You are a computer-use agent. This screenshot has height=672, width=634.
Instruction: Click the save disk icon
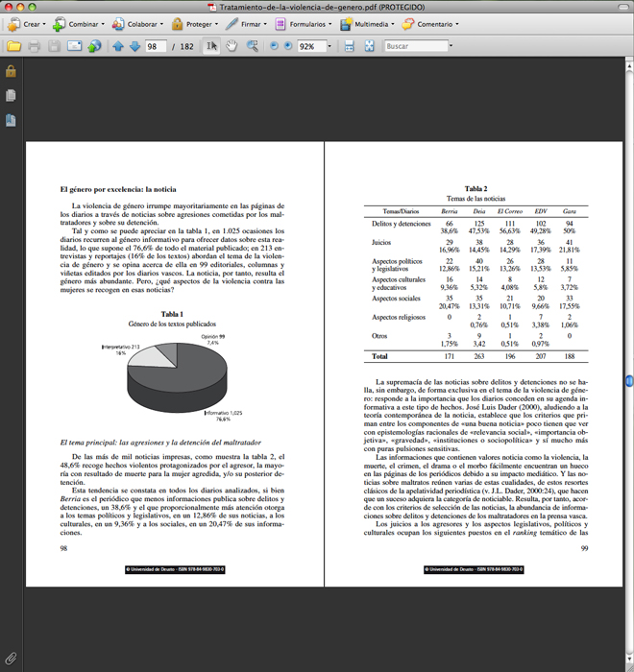pyautogui.click(x=54, y=46)
